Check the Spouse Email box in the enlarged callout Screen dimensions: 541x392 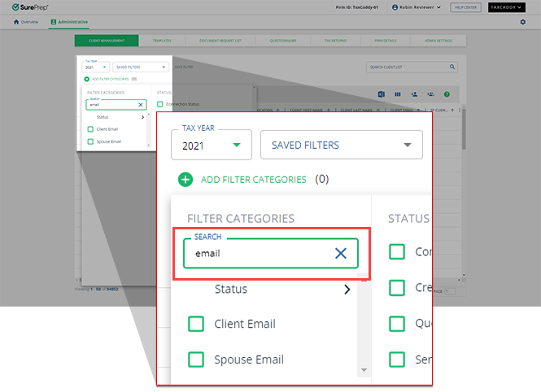(x=196, y=359)
